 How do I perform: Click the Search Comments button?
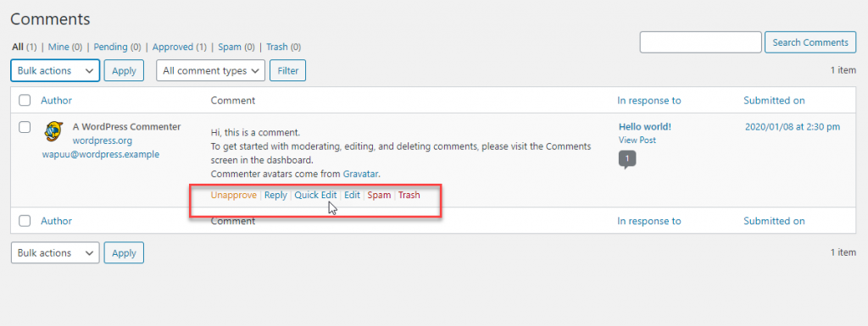point(810,42)
